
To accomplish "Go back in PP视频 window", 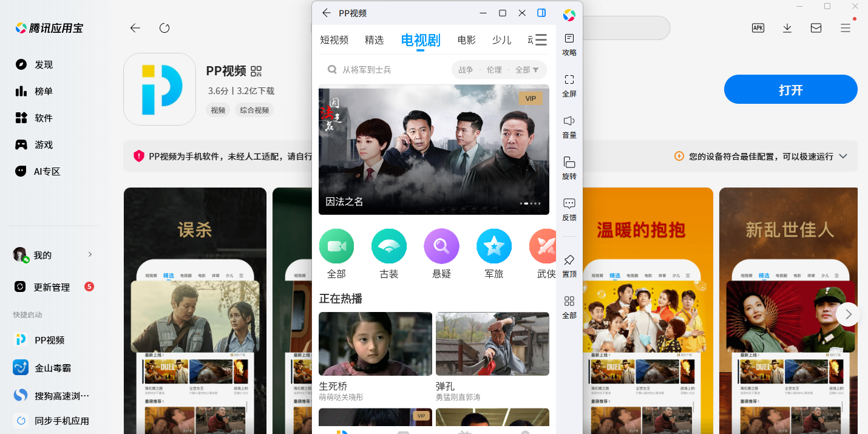I will [327, 13].
